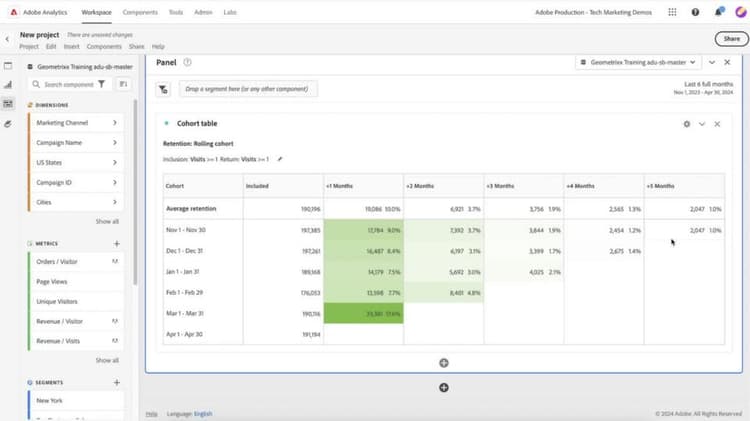Click calculated metric icon on Orders / Visitor
The image size is (750, 421).
115,262
